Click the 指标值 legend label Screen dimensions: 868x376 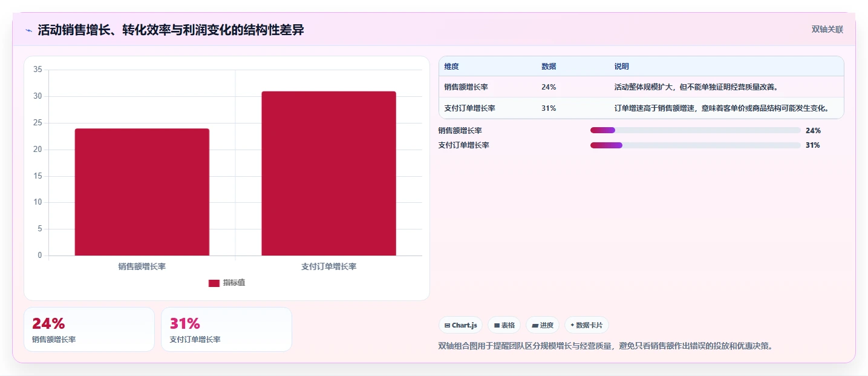click(x=234, y=283)
